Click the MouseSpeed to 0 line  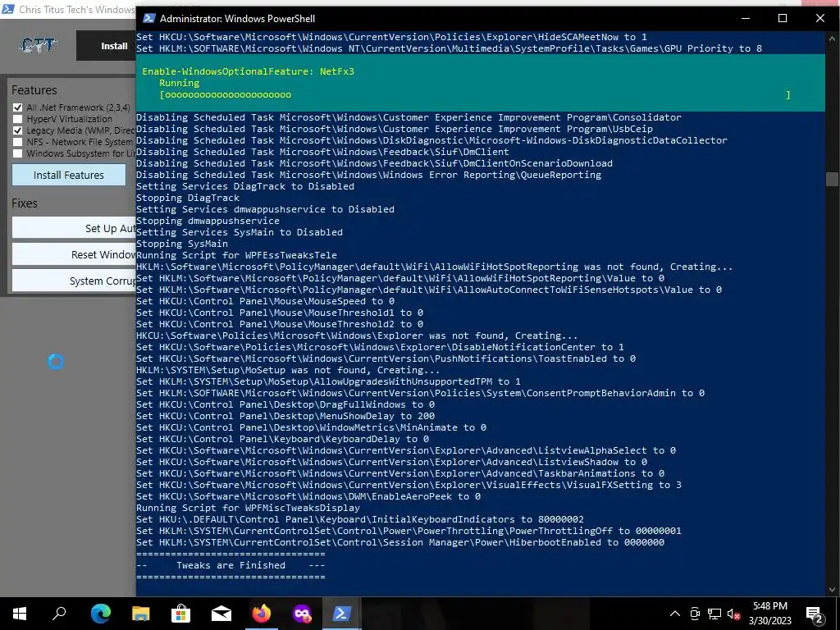click(x=265, y=301)
